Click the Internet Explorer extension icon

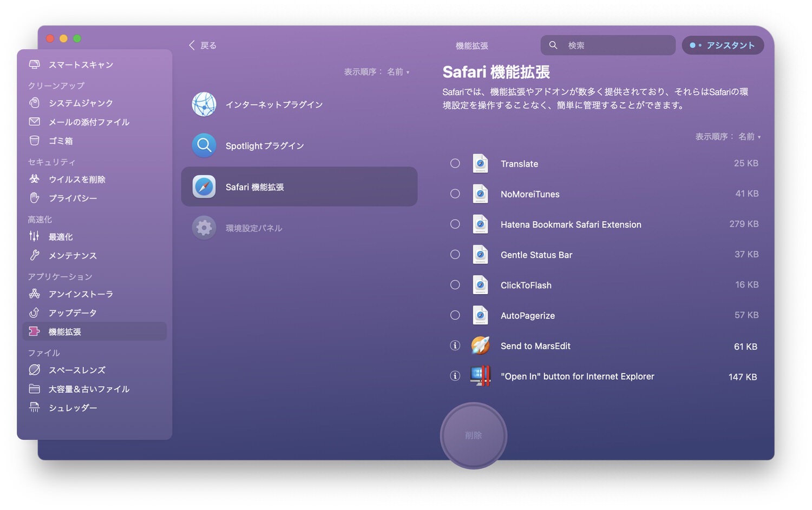tap(480, 376)
